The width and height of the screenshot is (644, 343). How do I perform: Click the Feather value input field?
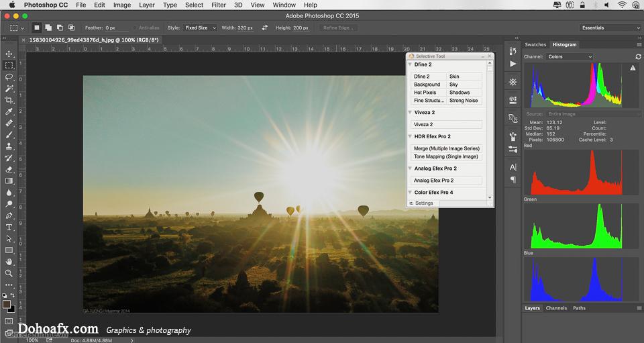pos(116,28)
